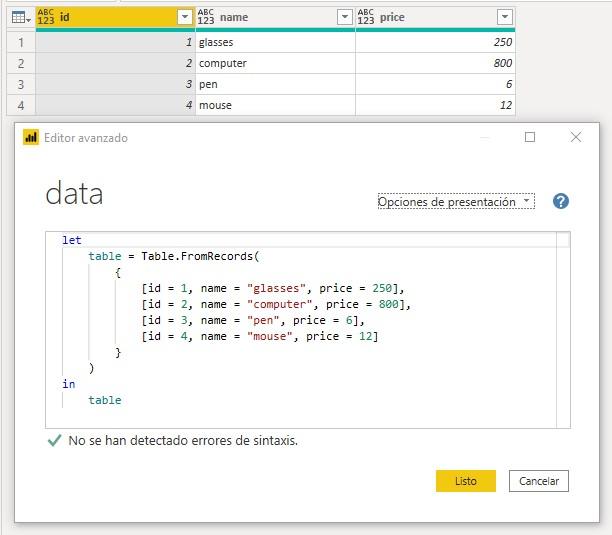Select row number 1 in the grid
This screenshot has height=535, width=612.
(21, 42)
